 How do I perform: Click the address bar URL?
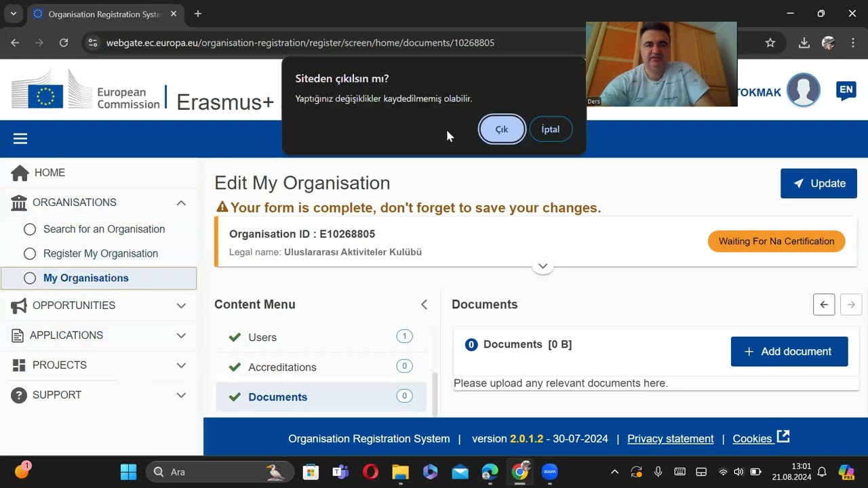(x=300, y=43)
